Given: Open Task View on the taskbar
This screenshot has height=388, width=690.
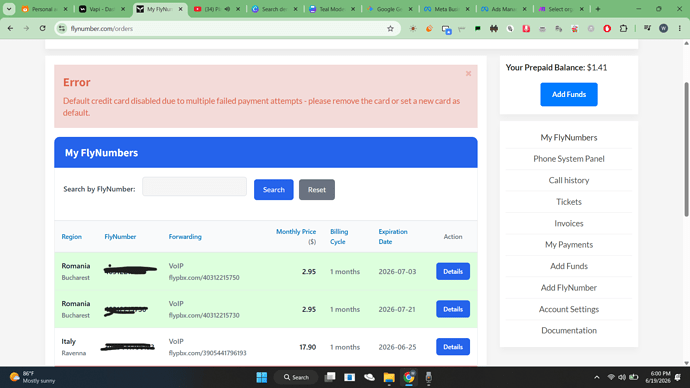Looking at the screenshot, I should (330, 377).
